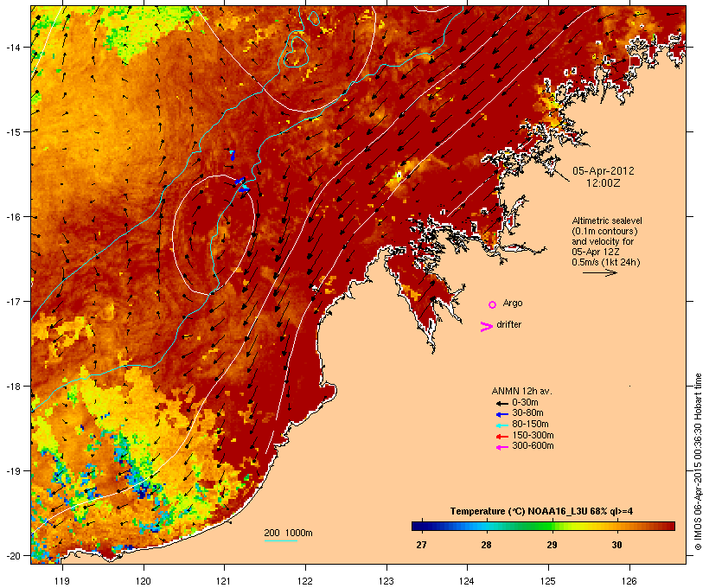Screen dimensions: 709x588
Task: Click the time label 12:00Z
Action: coord(604,183)
